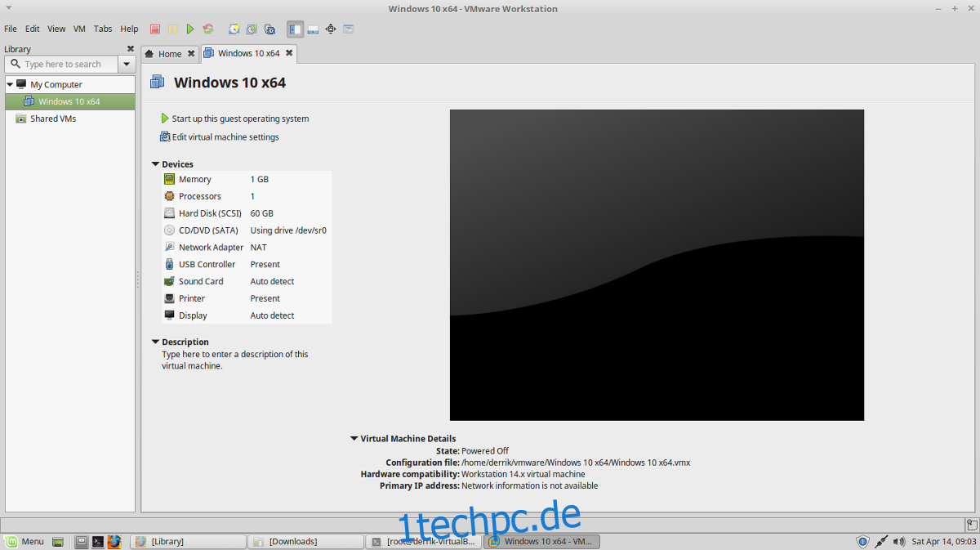This screenshot has width=980, height=550.
Task: Click the green Power On toolbar icon
Action: [190, 29]
